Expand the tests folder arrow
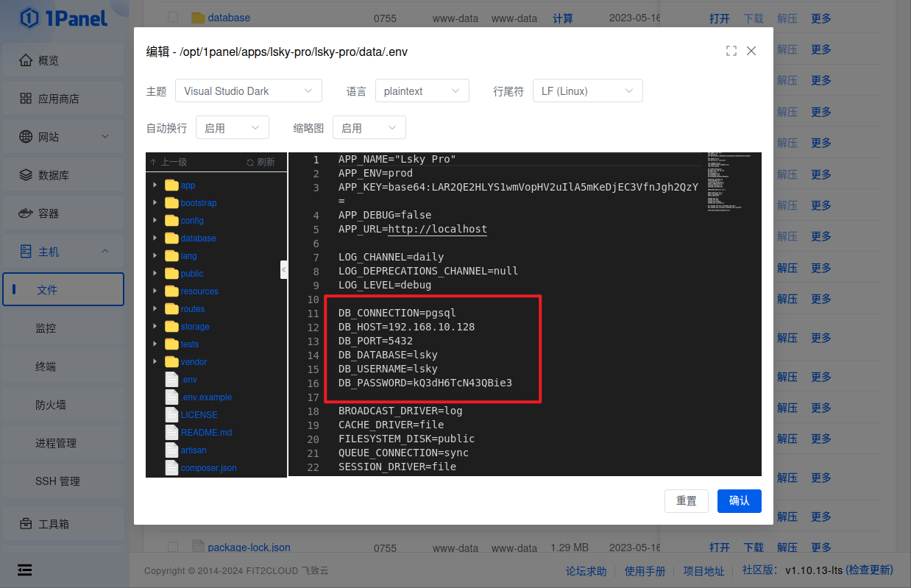911x588 pixels. [155, 344]
